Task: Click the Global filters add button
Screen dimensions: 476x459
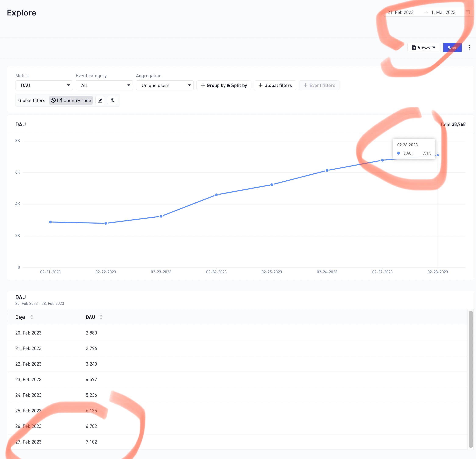Action: click(275, 85)
